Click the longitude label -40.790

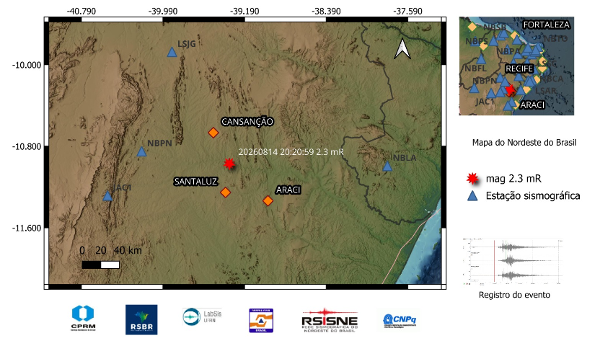pos(81,12)
